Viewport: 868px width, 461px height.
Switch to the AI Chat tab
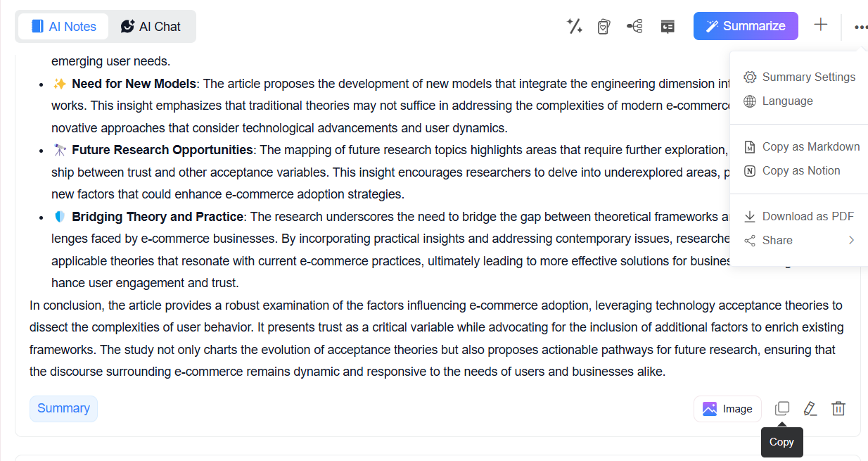coord(151,27)
